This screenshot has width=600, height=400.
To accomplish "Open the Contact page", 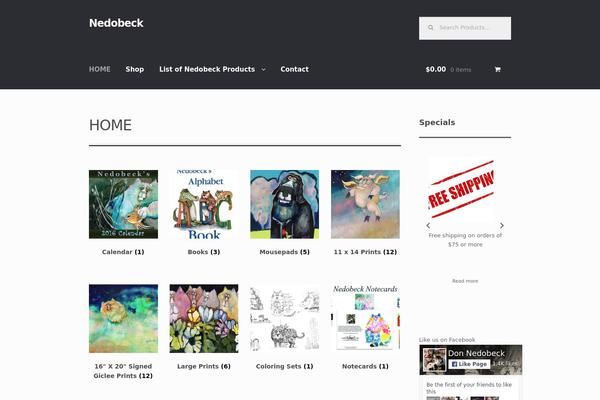I will [x=294, y=69].
